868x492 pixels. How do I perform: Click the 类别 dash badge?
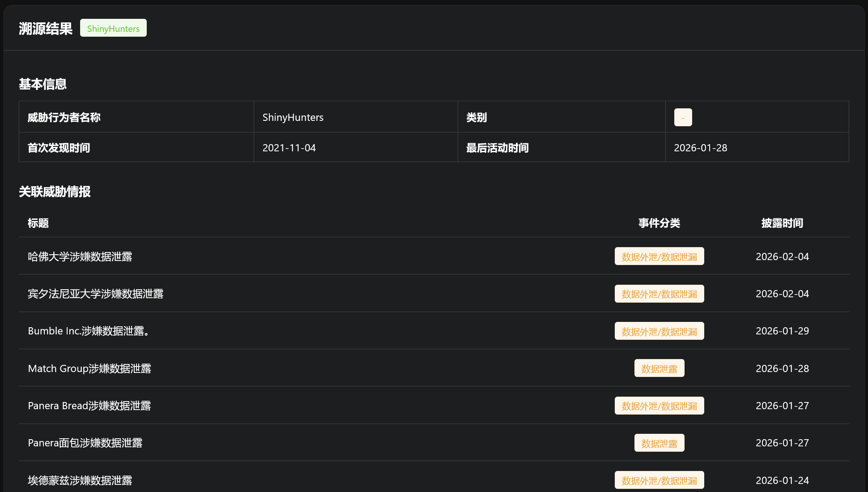pos(683,117)
